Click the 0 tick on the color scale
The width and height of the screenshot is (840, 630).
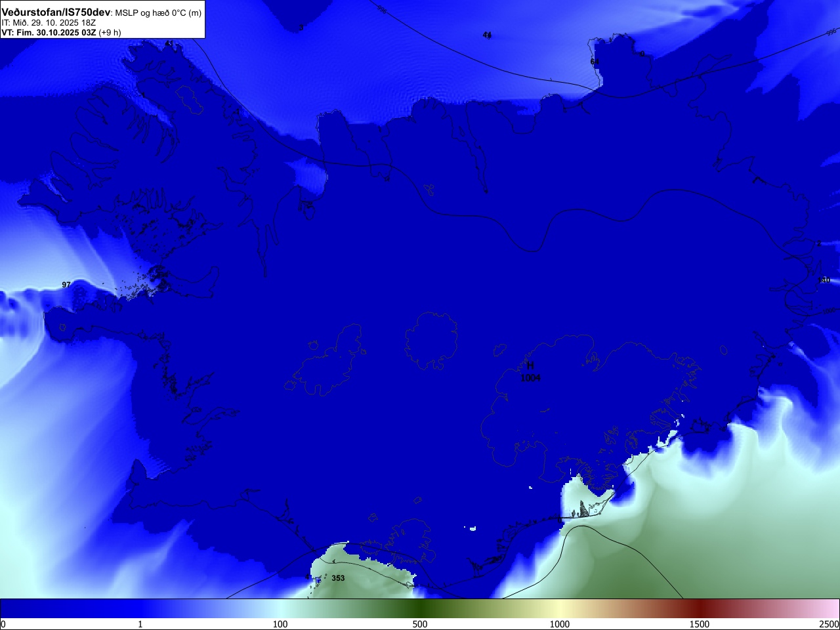pyautogui.click(x=3, y=624)
